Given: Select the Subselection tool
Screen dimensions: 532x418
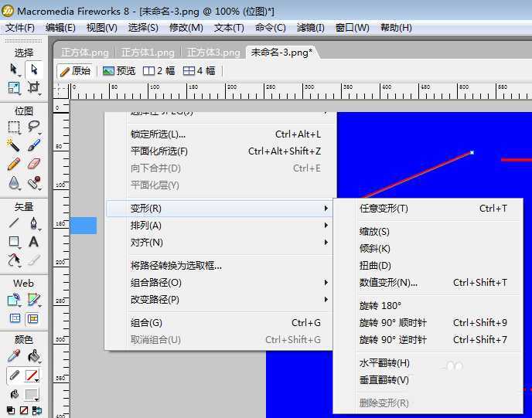Looking at the screenshot, I should (x=33, y=70).
